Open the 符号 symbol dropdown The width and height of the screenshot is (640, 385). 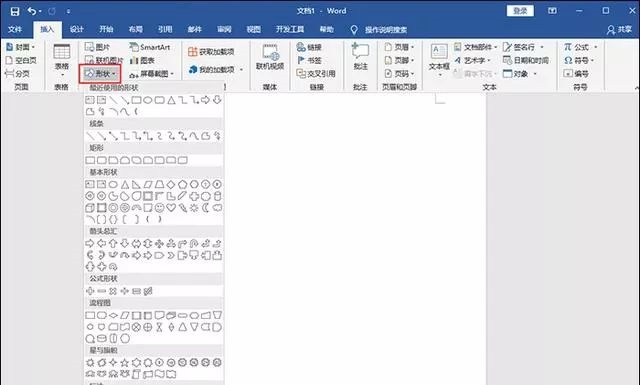point(579,60)
